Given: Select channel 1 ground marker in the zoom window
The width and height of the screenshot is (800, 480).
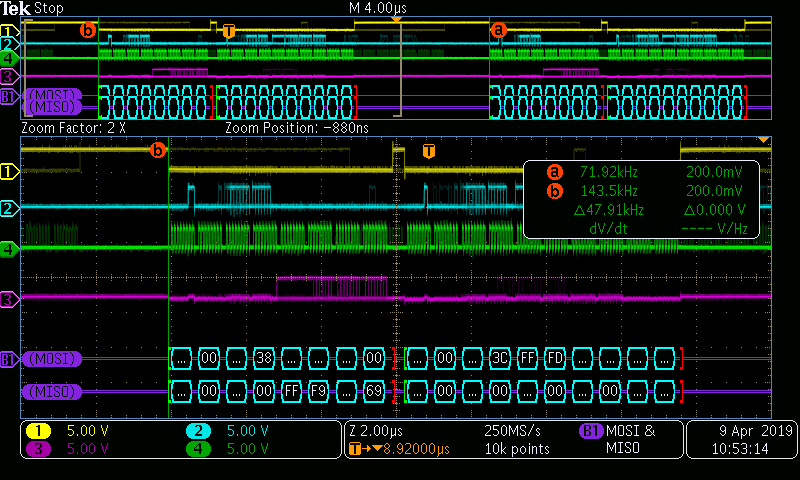Looking at the screenshot, I should (x=9, y=171).
